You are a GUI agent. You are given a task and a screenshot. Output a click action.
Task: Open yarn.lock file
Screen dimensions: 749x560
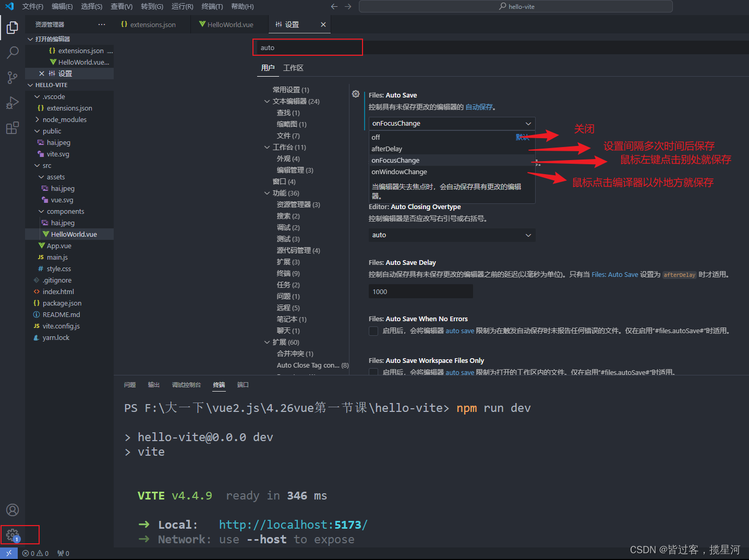click(x=56, y=337)
